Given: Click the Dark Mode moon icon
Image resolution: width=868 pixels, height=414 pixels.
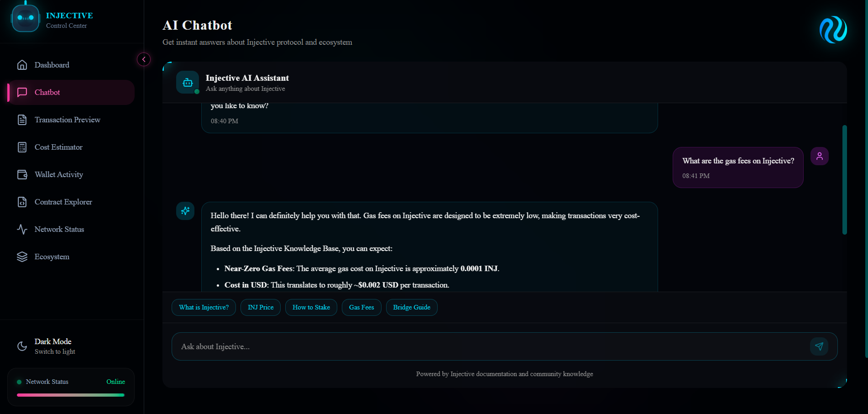Looking at the screenshot, I should click(22, 346).
